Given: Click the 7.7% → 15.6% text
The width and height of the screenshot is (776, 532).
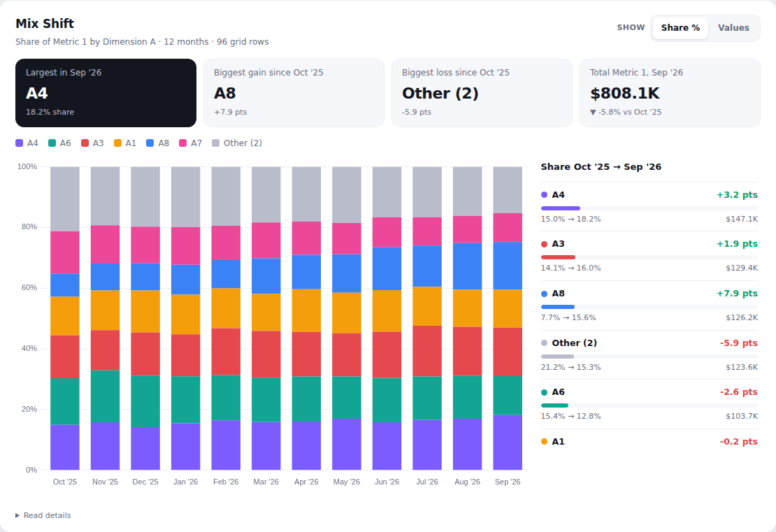Looking at the screenshot, I should 568,317.
